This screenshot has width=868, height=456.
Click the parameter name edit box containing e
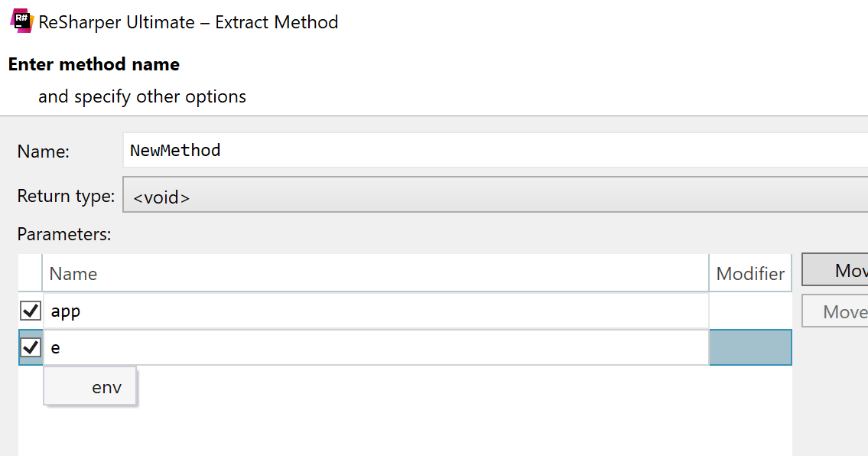tap(375, 347)
